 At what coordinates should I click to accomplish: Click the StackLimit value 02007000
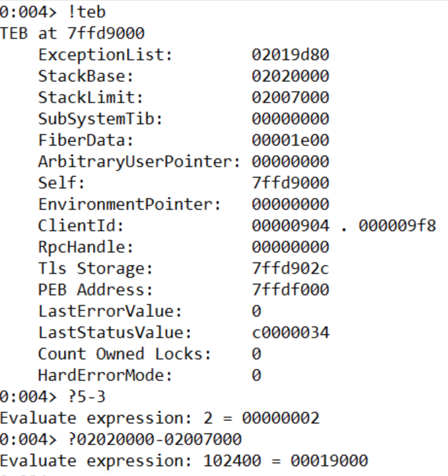click(x=290, y=98)
